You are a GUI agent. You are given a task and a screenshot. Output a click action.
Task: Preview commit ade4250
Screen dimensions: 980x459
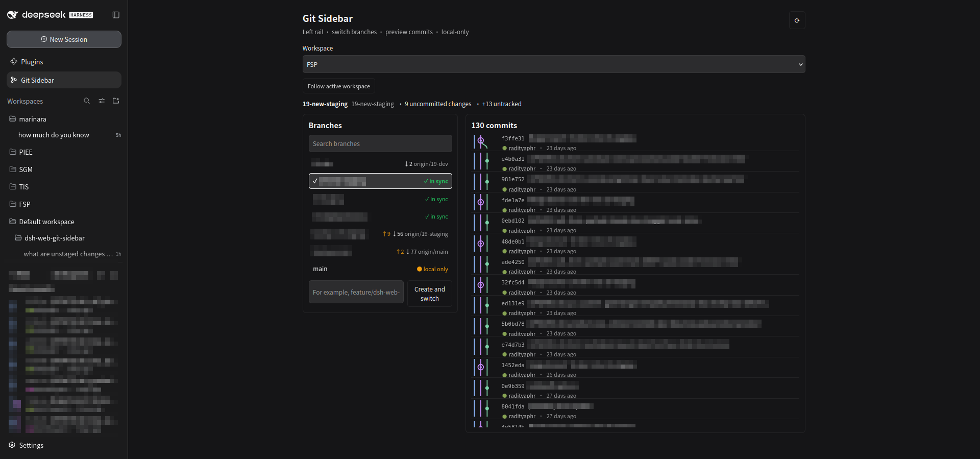[635, 266]
